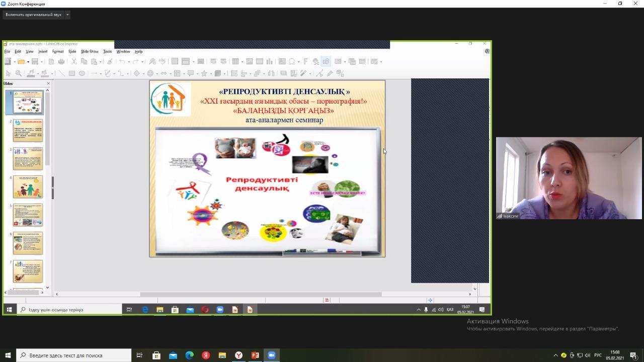Expand the Undo history dropdown arrow

tap(128, 62)
